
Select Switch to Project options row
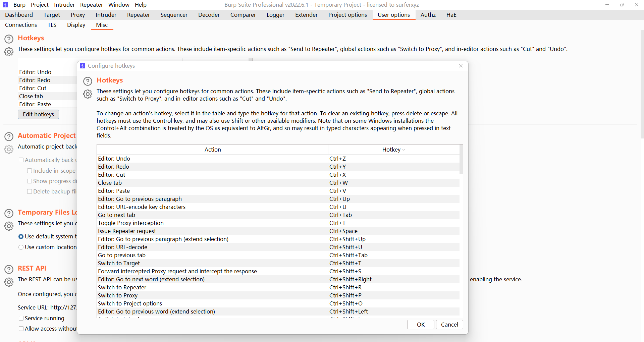278,303
